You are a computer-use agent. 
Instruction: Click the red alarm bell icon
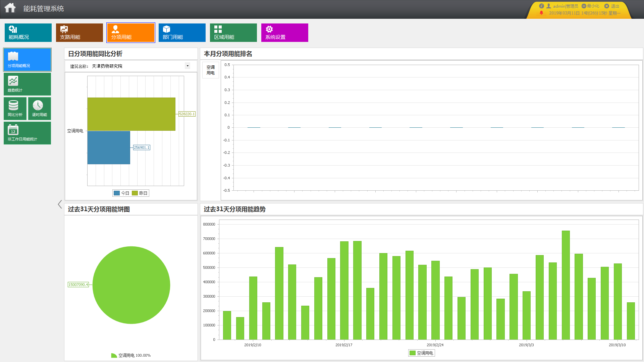click(x=541, y=13)
